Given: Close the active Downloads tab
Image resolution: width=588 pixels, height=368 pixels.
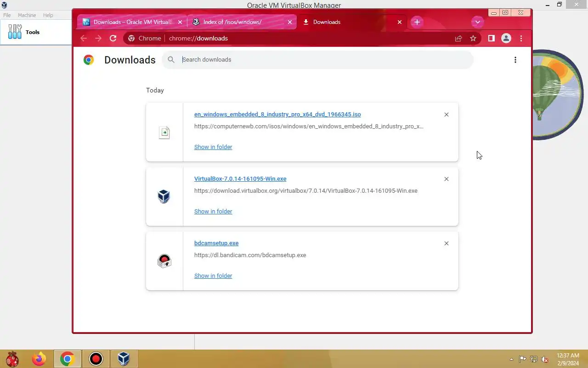Looking at the screenshot, I should 400,22.
